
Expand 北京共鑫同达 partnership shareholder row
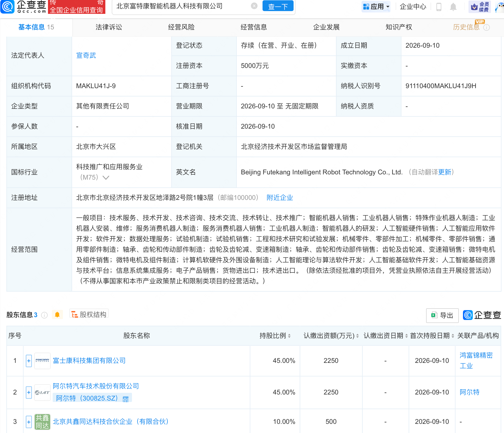coord(29,422)
